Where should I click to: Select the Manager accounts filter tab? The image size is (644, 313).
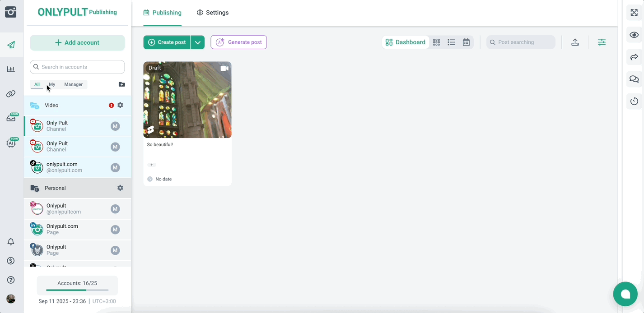coord(73,84)
